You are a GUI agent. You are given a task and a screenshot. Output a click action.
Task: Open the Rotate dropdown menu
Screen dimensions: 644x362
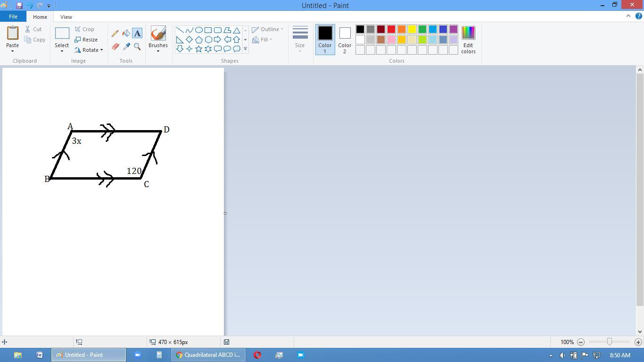coord(101,50)
